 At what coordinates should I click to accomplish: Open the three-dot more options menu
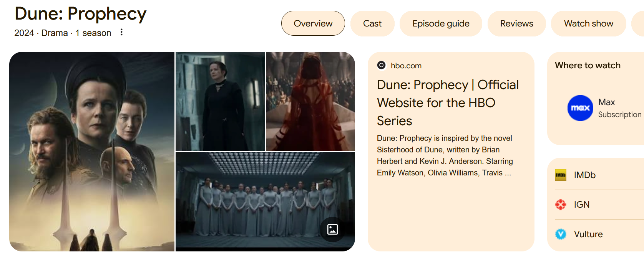click(x=121, y=32)
